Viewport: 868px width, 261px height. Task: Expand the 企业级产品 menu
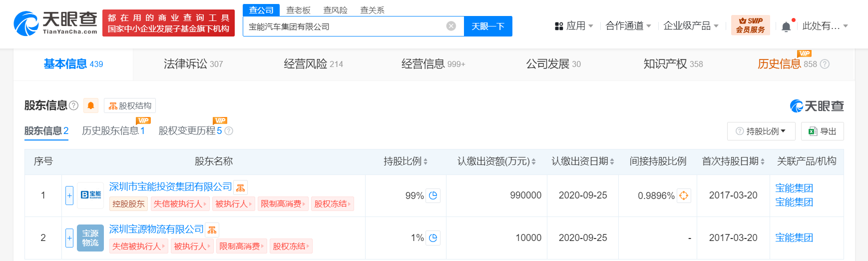(x=691, y=26)
